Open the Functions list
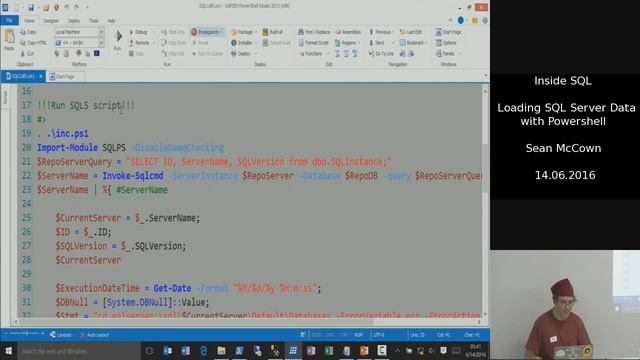This screenshot has height=360, width=640. point(311,53)
